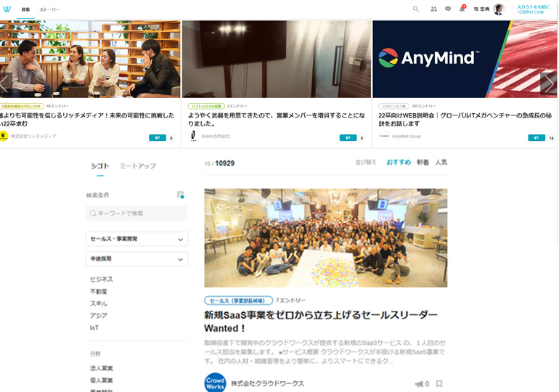This screenshot has height=392, width=559.
Task: Open the セールス・事業開発 dropdown
Action: pyautogui.click(x=137, y=239)
